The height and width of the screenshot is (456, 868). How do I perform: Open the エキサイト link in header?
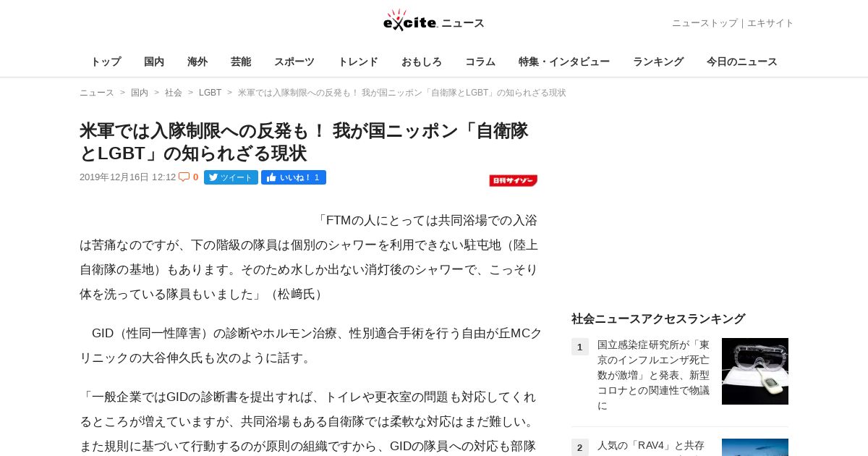[770, 23]
